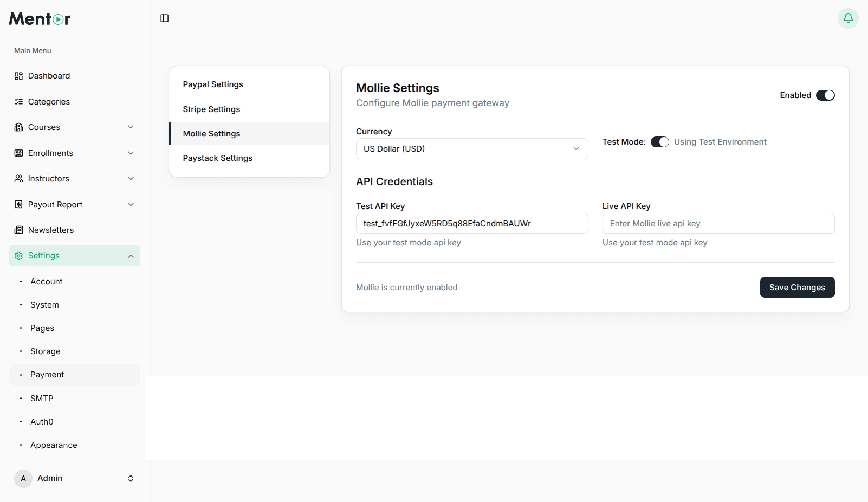
Task: Click the Payout Report dollar icon
Action: (18, 204)
